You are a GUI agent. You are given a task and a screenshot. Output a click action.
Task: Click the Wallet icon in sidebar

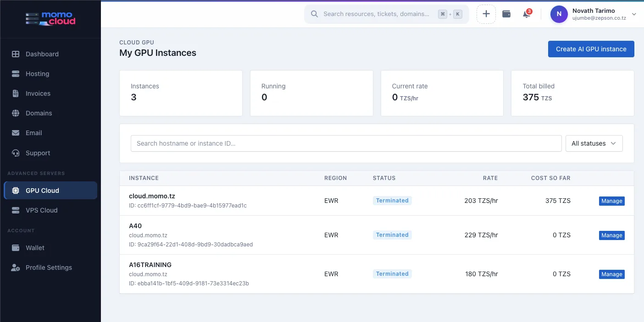pyautogui.click(x=16, y=248)
